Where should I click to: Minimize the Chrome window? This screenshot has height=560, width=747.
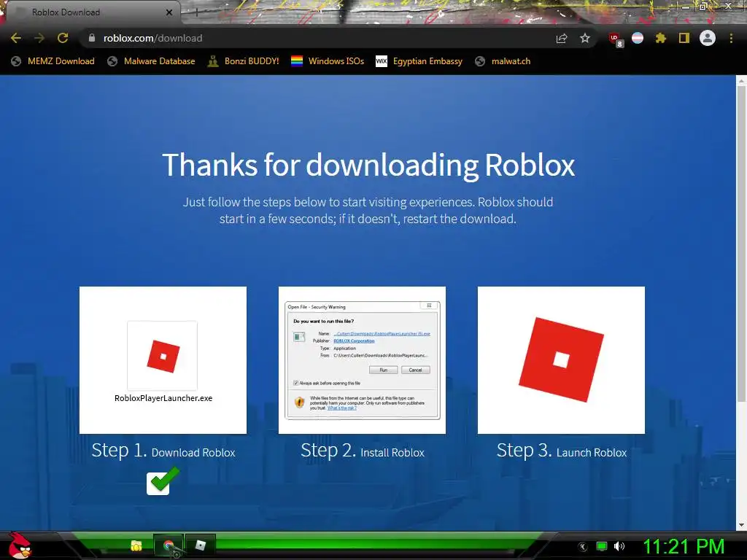click(x=686, y=7)
